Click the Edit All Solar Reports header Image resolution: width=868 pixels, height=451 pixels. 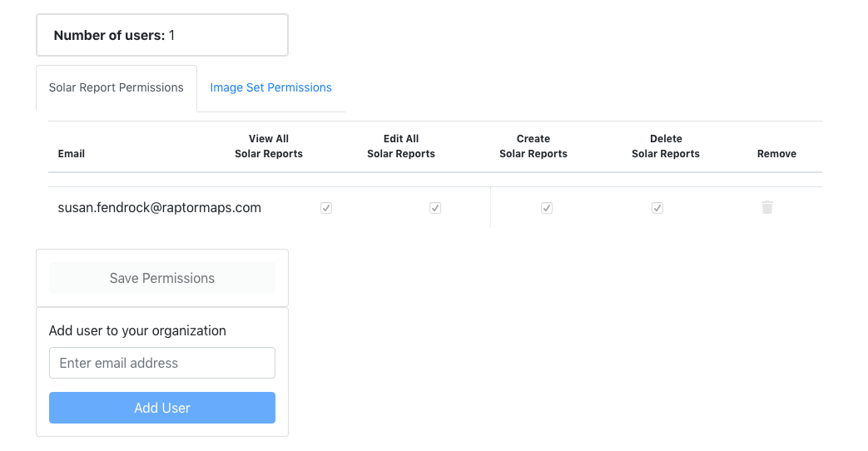pos(401,146)
